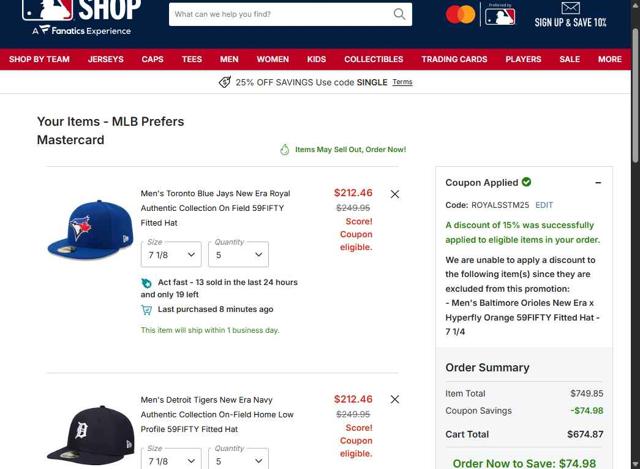Open the Trading Cards menu
Image resolution: width=640 pixels, height=469 pixels.
click(x=454, y=59)
